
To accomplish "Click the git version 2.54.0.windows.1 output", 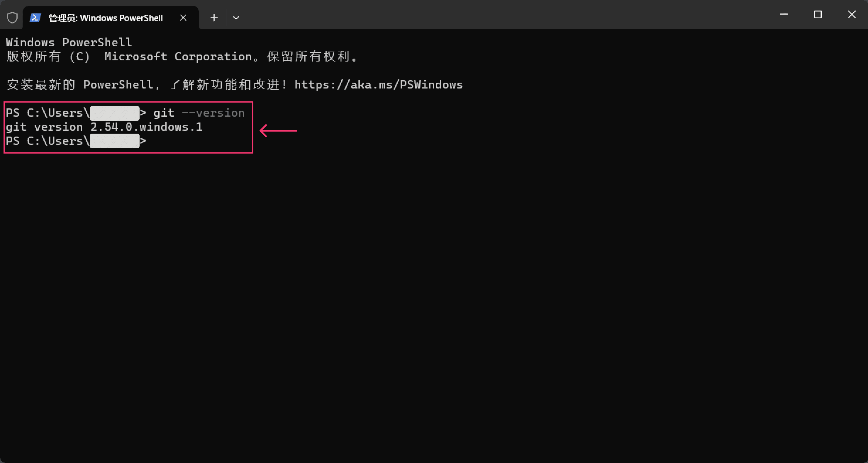I will [x=104, y=127].
